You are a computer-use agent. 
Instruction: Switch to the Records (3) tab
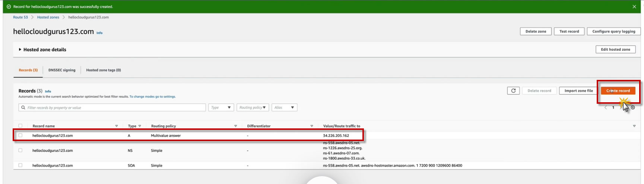pyautogui.click(x=28, y=70)
